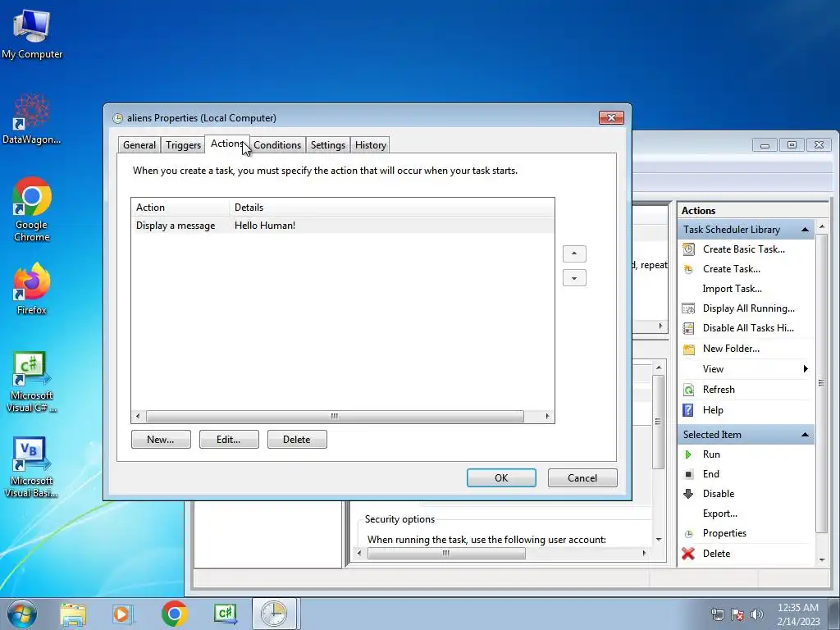Click right arrow of action list scrollbar
The width and height of the screenshot is (840, 630).
tap(547, 416)
